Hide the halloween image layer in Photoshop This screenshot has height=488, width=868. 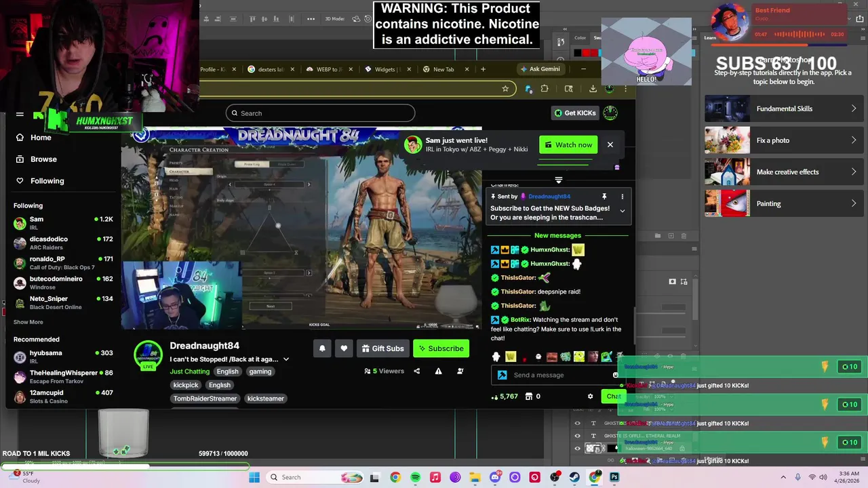578,448
